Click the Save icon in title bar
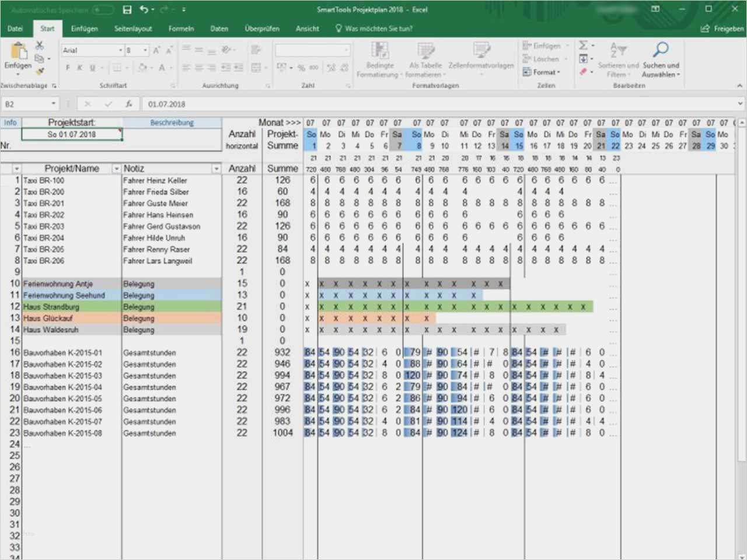747x560 pixels. pos(127,10)
